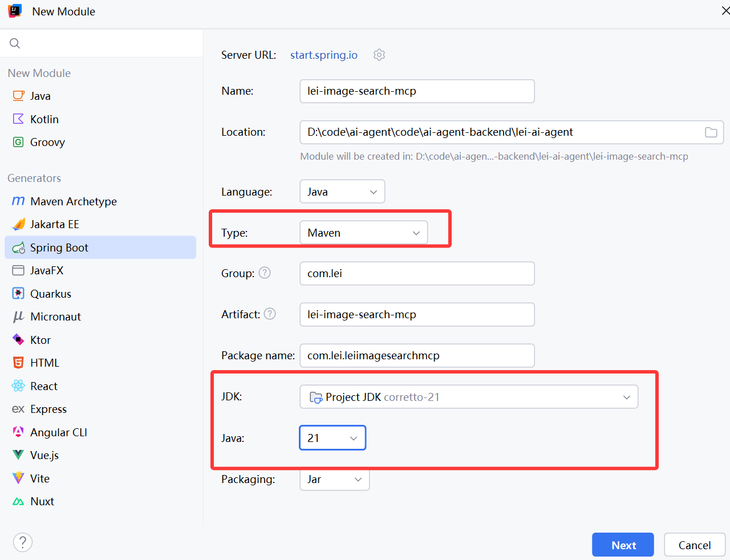The height and width of the screenshot is (560, 730).
Task: Click Next button
Action: (x=623, y=545)
